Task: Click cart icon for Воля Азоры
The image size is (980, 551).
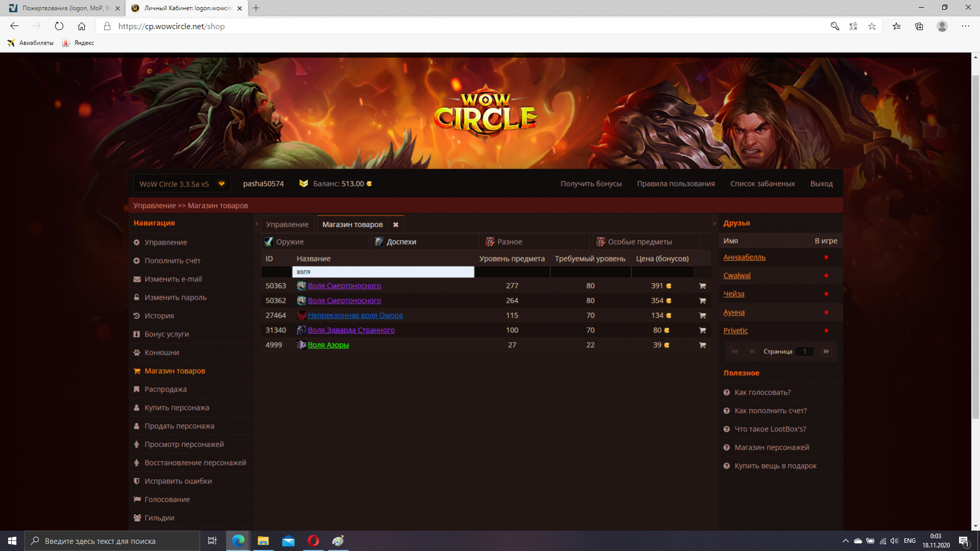Action: [x=702, y=345]
